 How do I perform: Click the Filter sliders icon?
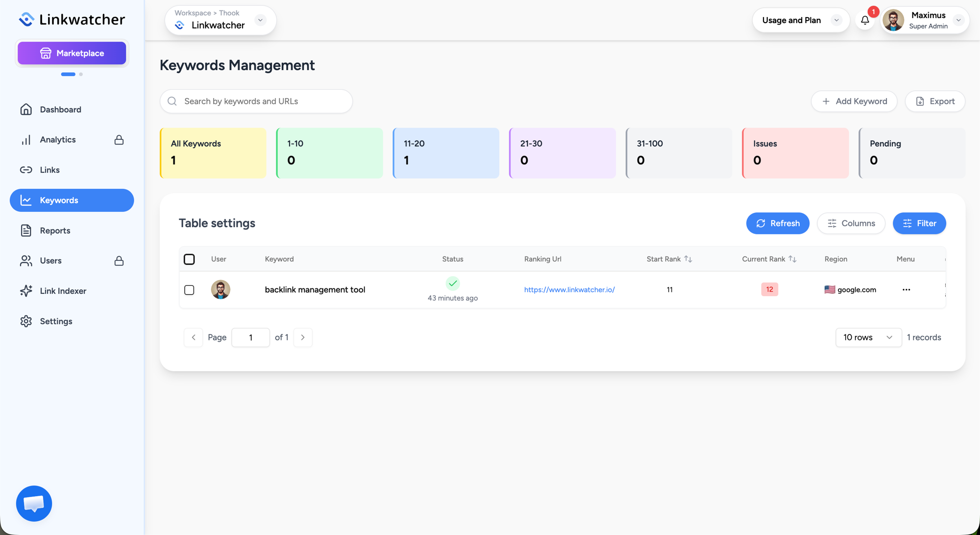coord(907,223)
